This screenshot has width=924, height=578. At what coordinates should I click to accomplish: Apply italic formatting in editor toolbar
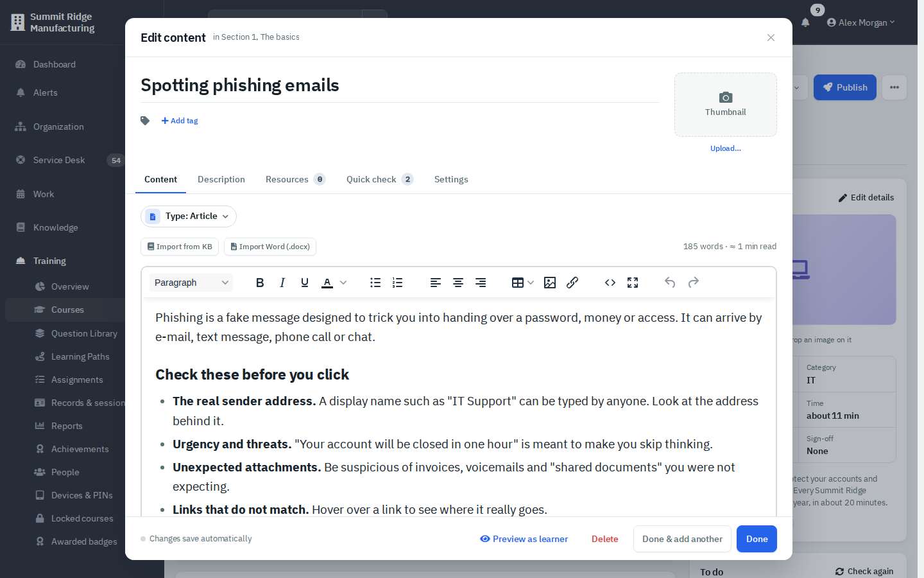(x=282, y=283)
